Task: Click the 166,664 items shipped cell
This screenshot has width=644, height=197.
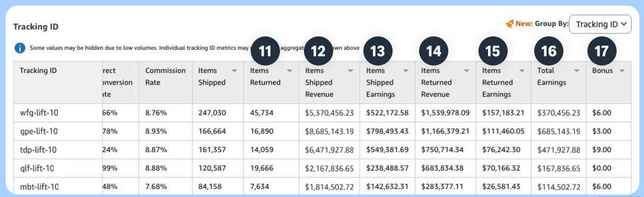Action: pyautogui.click(x=218, y=131)
